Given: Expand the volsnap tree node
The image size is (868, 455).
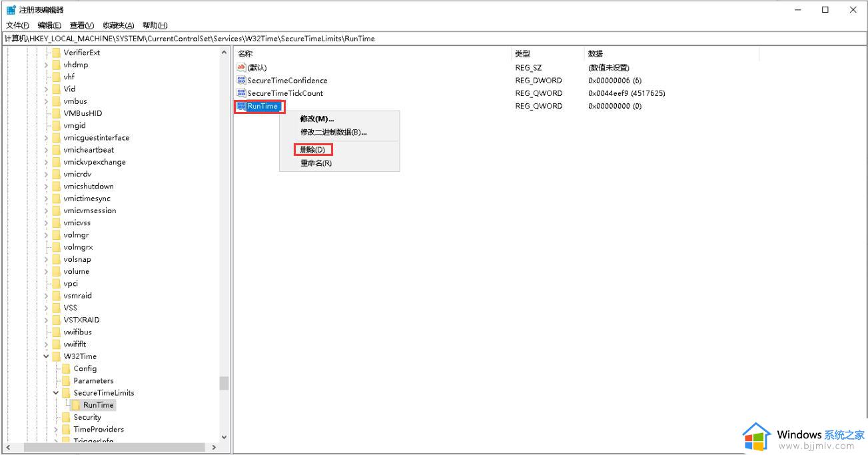Looking at the screenshot, I should click(47, 259).
